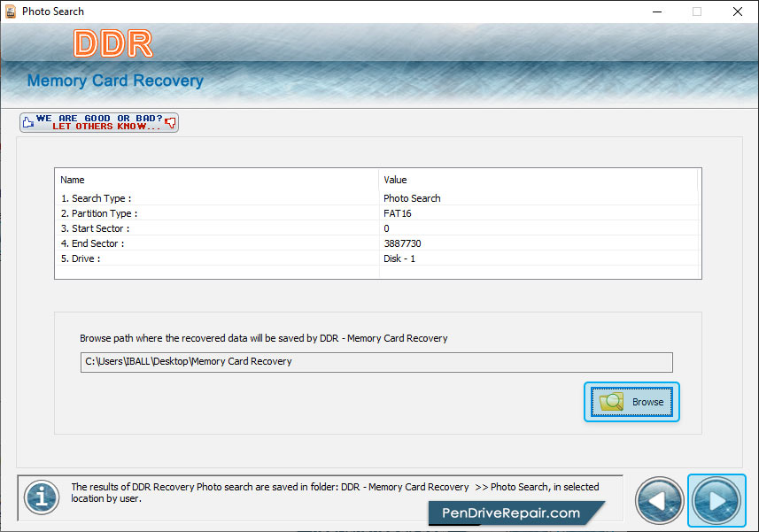Click the 'Disk - 1' drive value
Viewport: 759px width, 532px height.
(399, 258)
